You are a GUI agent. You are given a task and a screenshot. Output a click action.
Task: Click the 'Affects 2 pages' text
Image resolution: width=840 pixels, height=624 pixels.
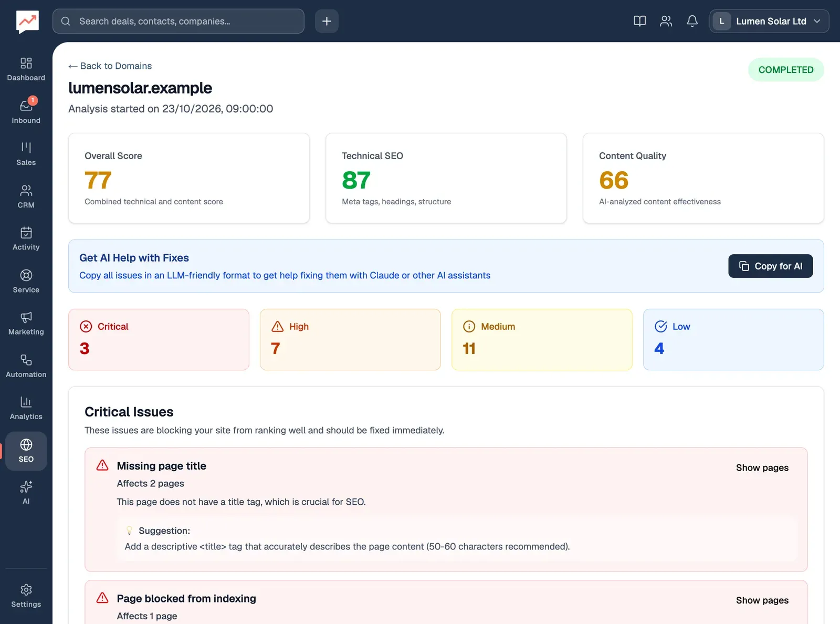tap(151, 483)
